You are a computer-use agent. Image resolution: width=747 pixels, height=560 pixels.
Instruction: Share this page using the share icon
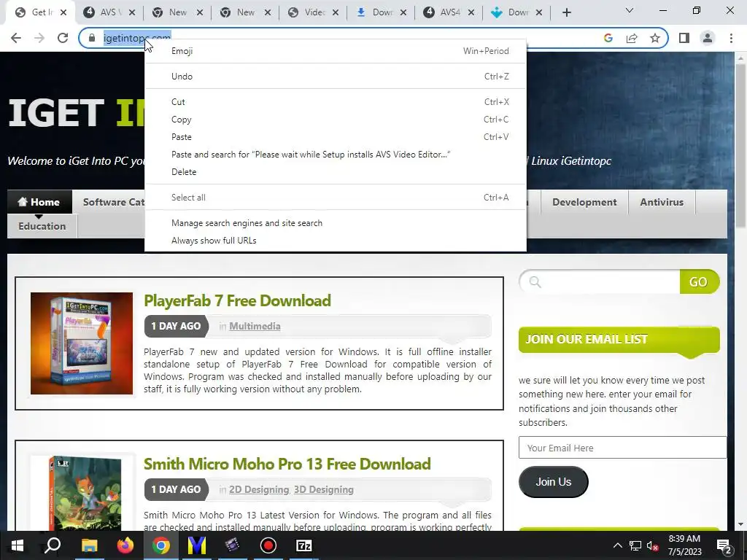tap(632, 38)
